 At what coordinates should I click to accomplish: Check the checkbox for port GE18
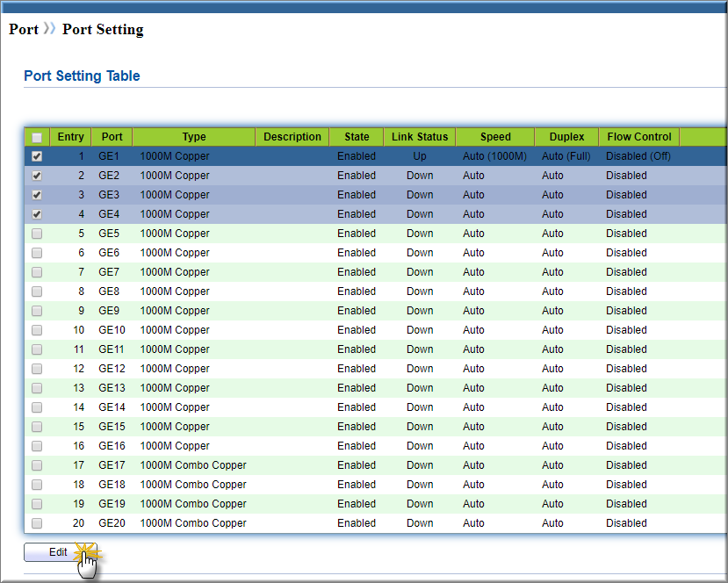point(37,485)
